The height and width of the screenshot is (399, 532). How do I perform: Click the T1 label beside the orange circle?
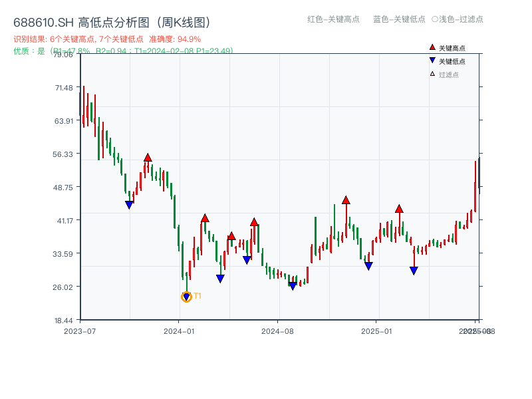pos(198,297)
